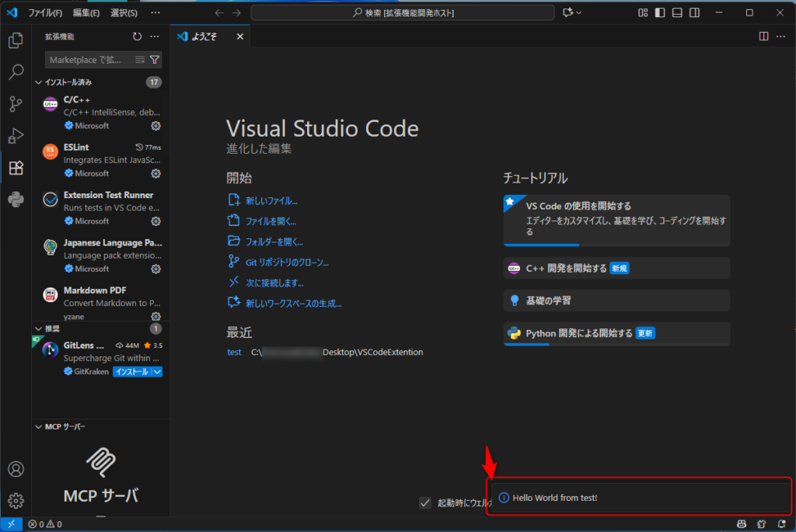This screenshot has height=532, width=796.
Task: Open the Python activity bar icon
Action: (x=16, y=200)
